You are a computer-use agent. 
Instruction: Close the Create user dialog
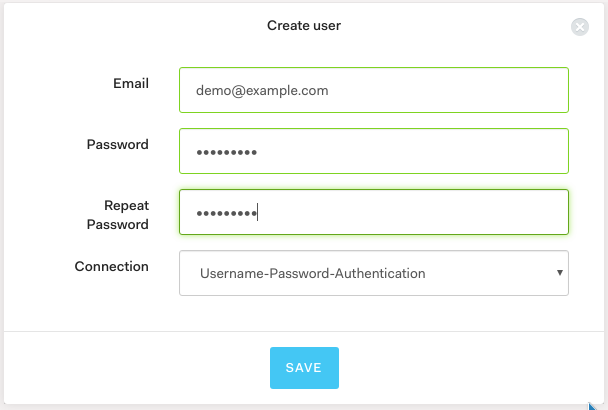tap(580, 27)
